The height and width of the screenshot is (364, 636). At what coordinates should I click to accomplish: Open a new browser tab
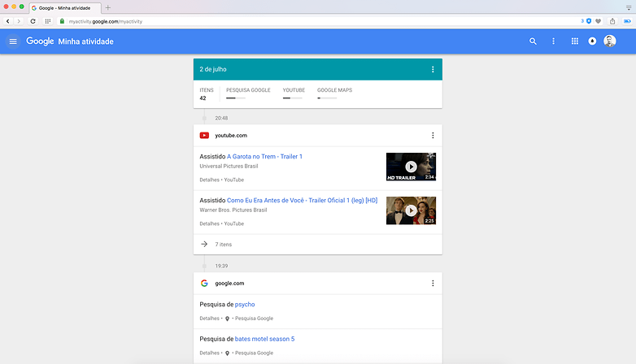click(x=108, y=7)
